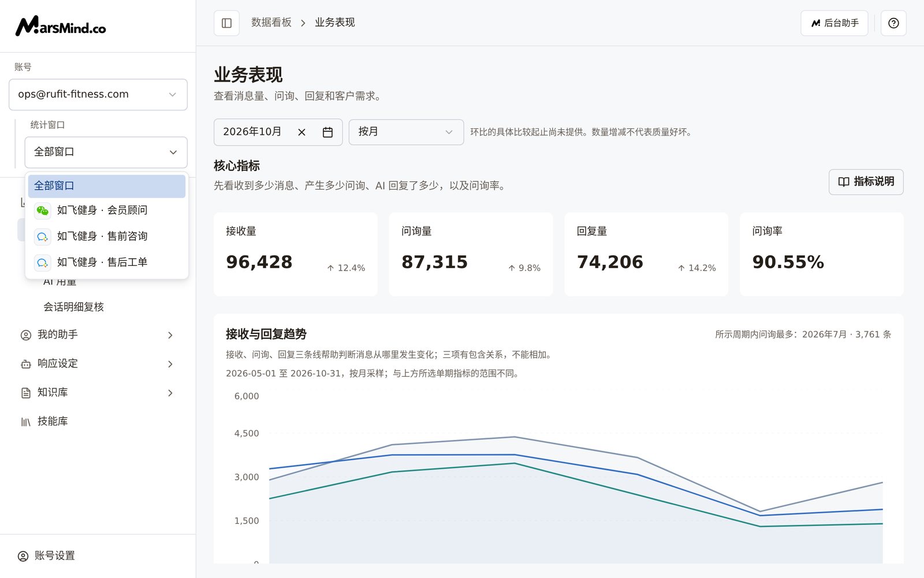Click the 回复量 value 74,206
This screenshot has height=578, width=924.
tap(610, 262)
